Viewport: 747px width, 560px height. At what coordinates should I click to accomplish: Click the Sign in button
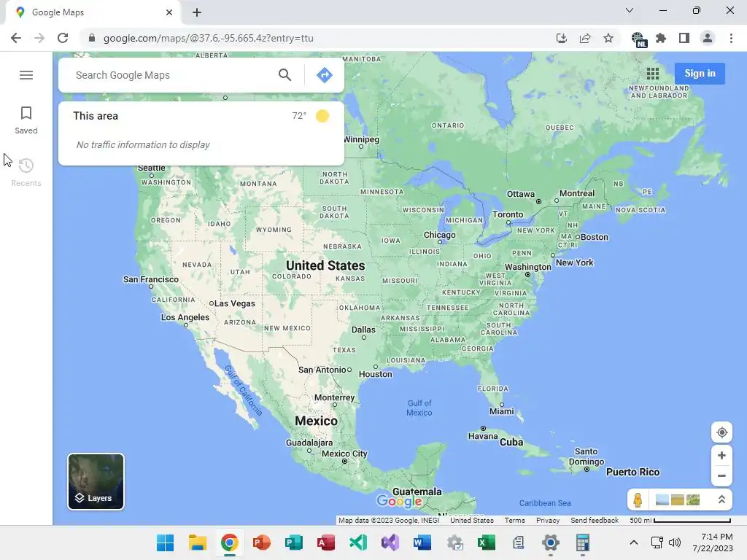click(x=700, y=74)
